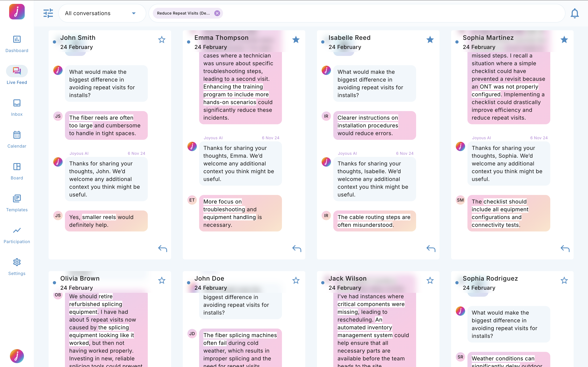Star Olivia Brown's conversation
The image size is (588, 367).
pyautogui.click(x=162, y=280)
